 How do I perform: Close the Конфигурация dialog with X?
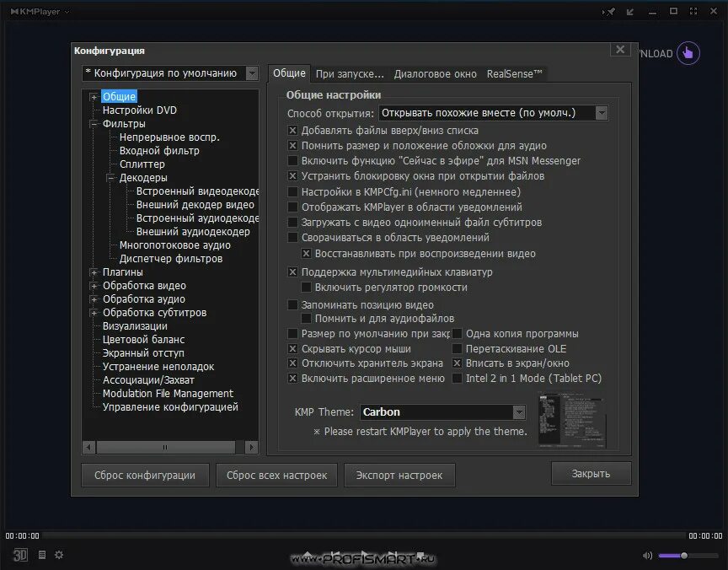(x=620, y=50)
